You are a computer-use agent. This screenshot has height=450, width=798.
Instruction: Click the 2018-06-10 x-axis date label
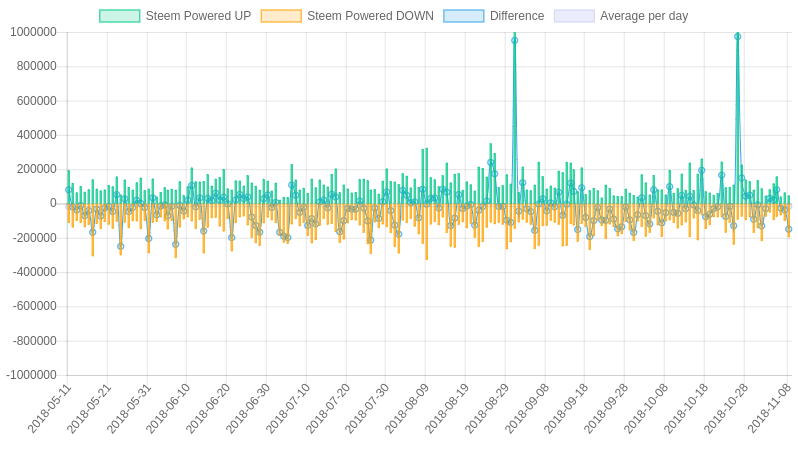point(168,409)
